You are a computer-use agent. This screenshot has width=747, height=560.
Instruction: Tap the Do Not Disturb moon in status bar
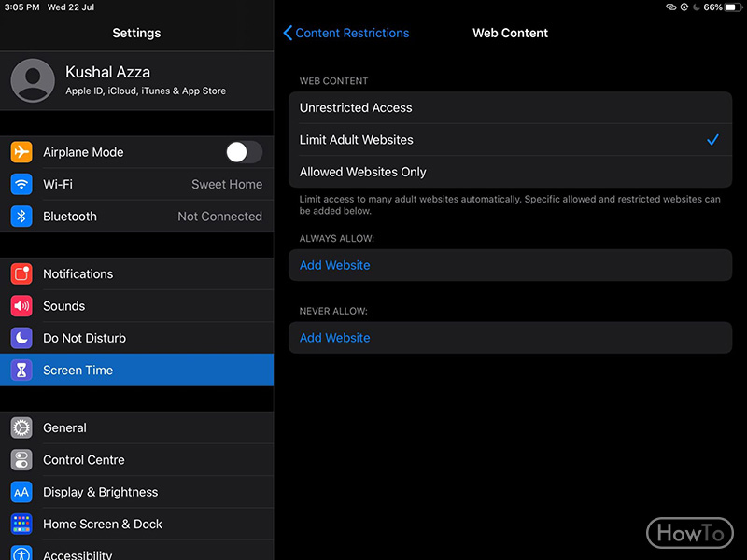click(696, 7)
